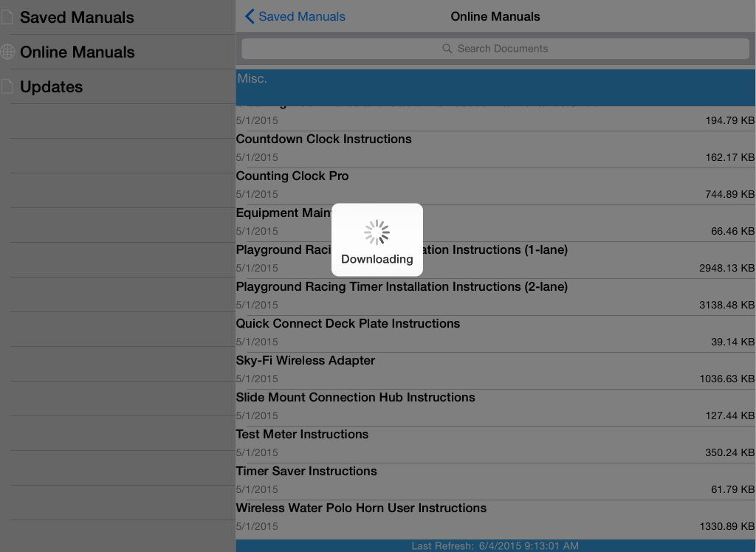
Task: Click the magnifier icon in search bar
Action: pyautogui.click(x=447, y=49)
